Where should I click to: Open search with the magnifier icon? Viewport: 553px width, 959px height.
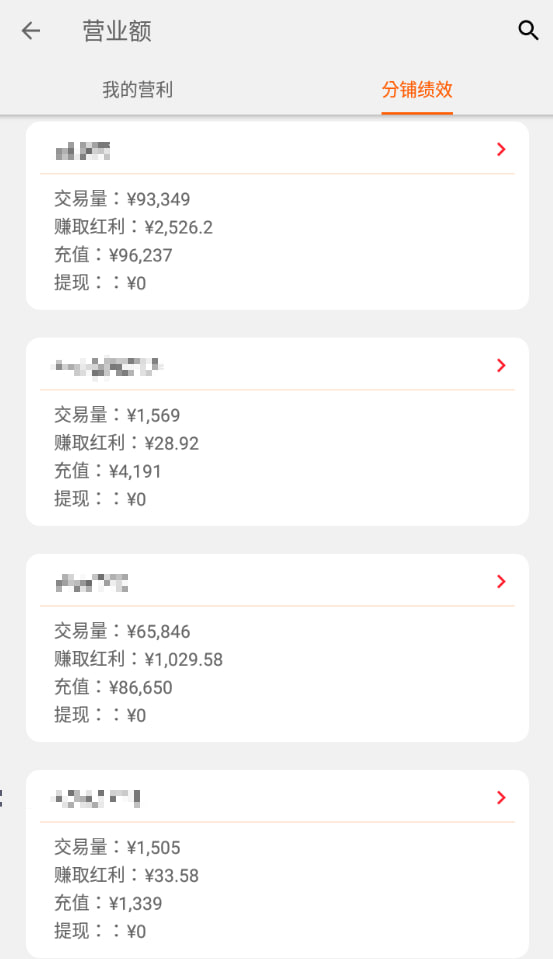click(528, 30)
